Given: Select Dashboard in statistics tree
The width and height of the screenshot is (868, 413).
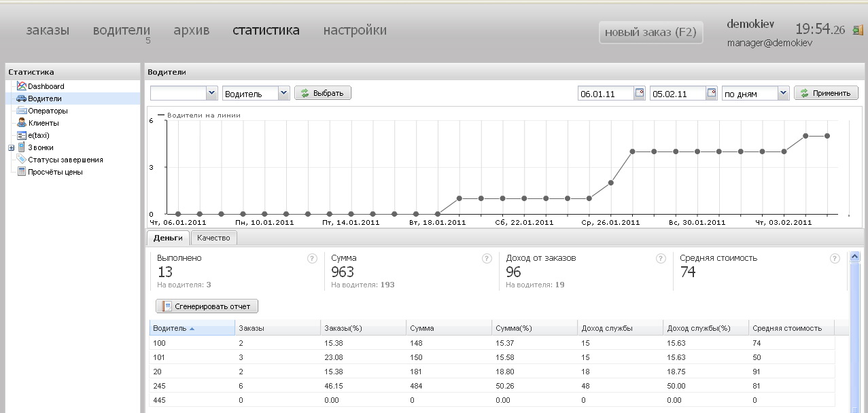Looking at the screenshot, I should point(46,86).
